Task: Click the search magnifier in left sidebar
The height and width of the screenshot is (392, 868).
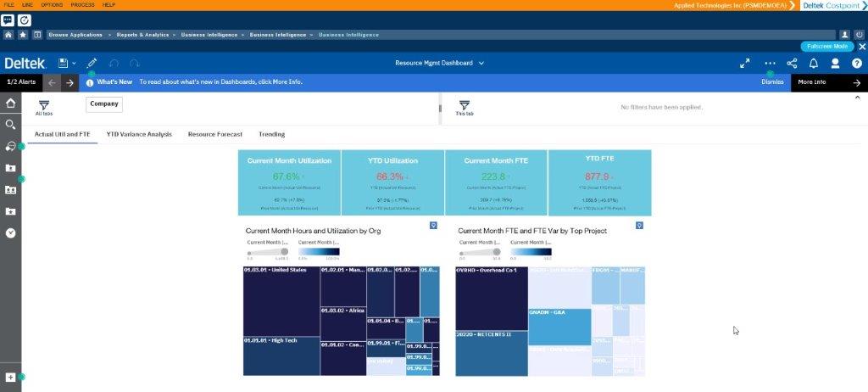Action: 11,124
